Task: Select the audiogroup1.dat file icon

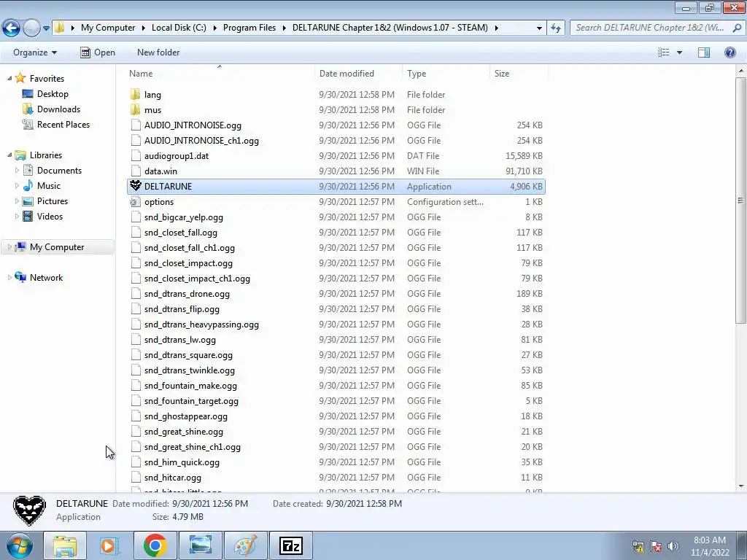Action: pyautogui.click(x=136, y=156)
